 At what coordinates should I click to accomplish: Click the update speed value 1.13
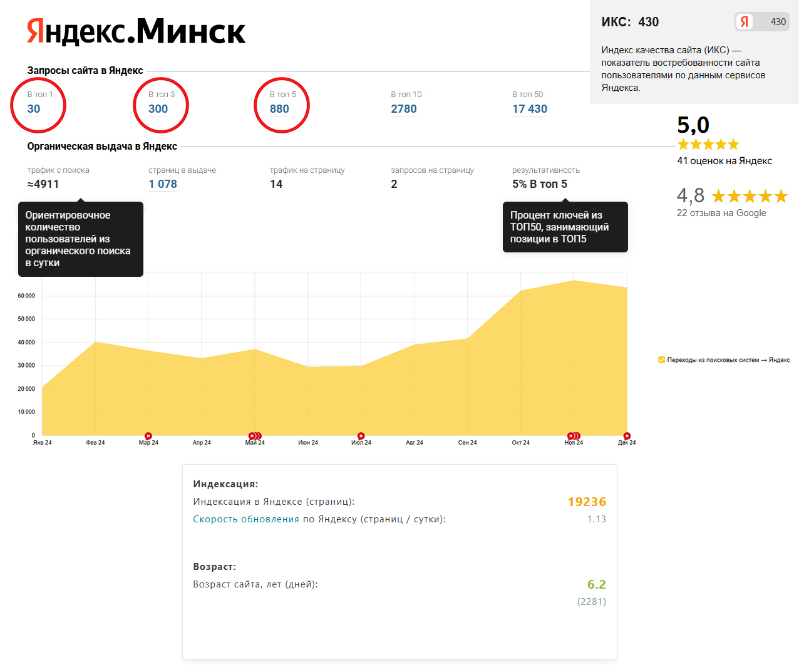tap(597, 519)
